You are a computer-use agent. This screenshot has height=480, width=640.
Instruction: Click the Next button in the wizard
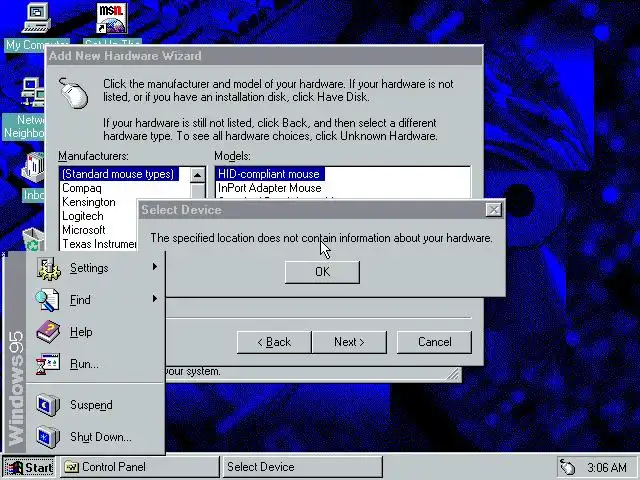[x=349, y=342]
